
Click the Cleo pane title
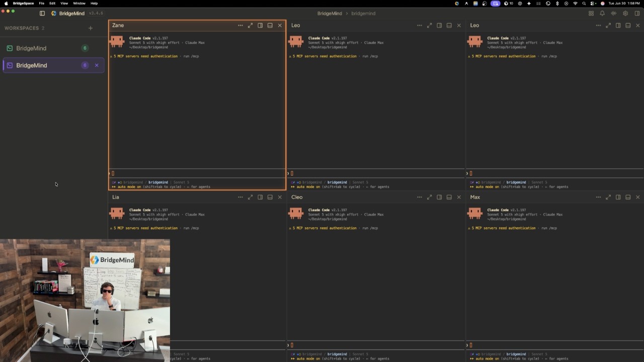point(297,197)
